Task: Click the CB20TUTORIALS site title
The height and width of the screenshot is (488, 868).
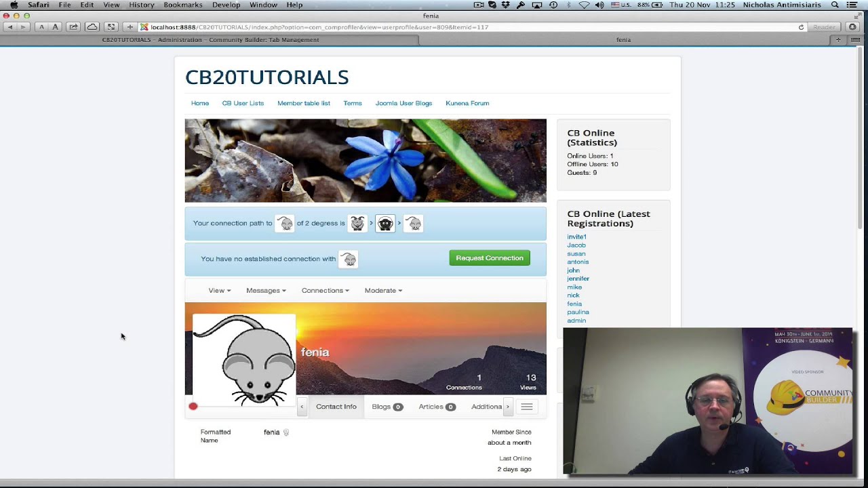Action: (267, 77)
